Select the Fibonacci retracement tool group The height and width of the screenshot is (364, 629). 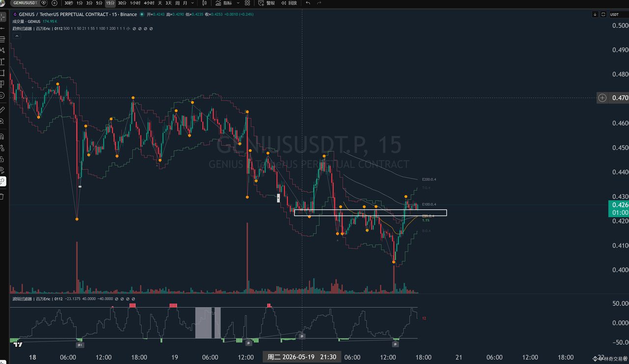click(x=2, y=39)
